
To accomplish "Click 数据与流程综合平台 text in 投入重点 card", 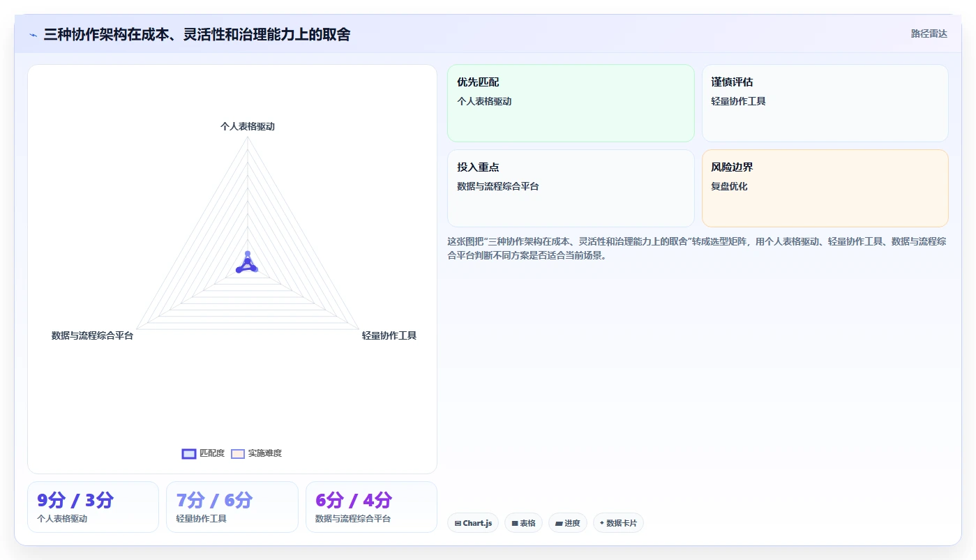I will click(x=497, y=186).
